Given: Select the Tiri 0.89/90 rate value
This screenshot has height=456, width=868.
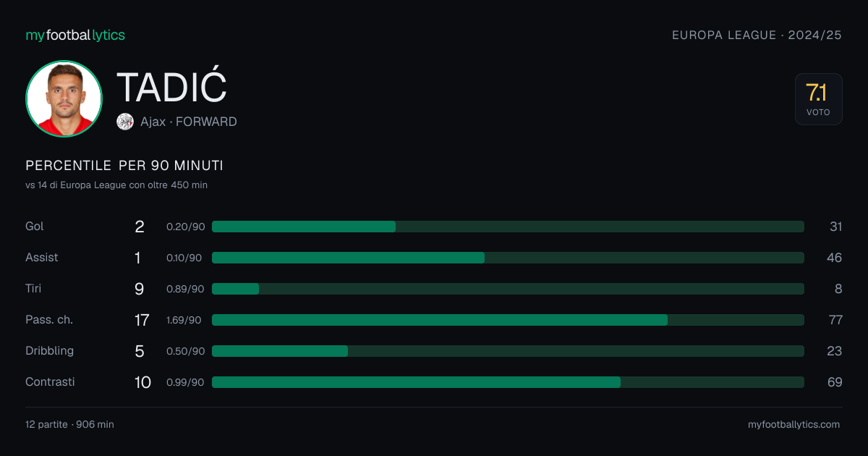Looking at the screenshot, I should [x=185, y=289].
